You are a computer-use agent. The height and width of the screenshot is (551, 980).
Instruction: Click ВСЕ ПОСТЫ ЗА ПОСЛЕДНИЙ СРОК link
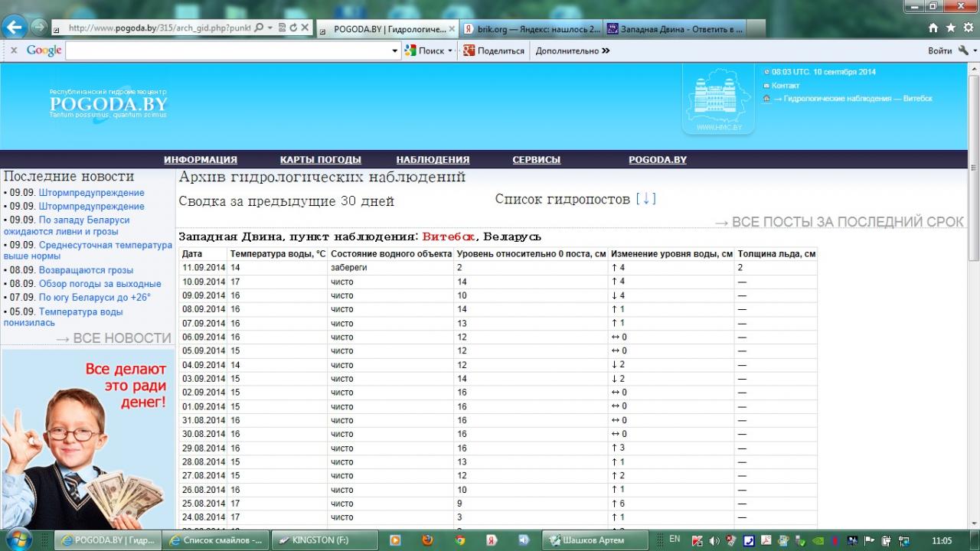(839, 222)
